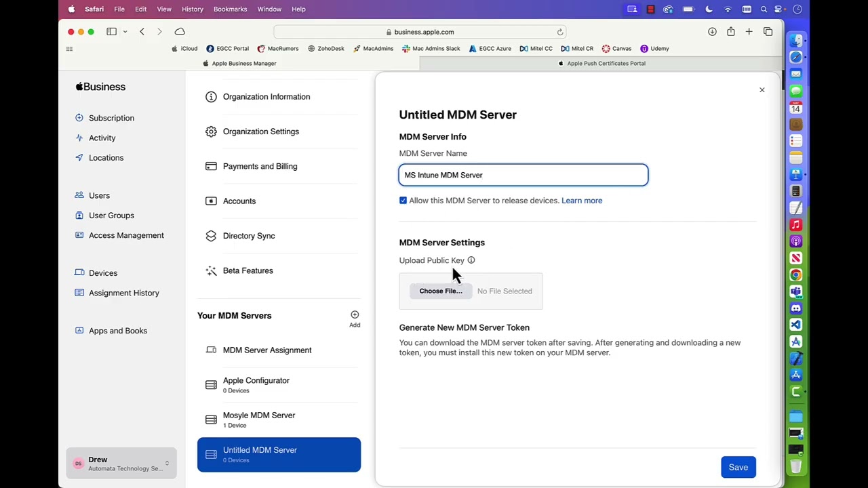
Task: Click the Focus moon icon in menu bar
Action: pos(709,9)
